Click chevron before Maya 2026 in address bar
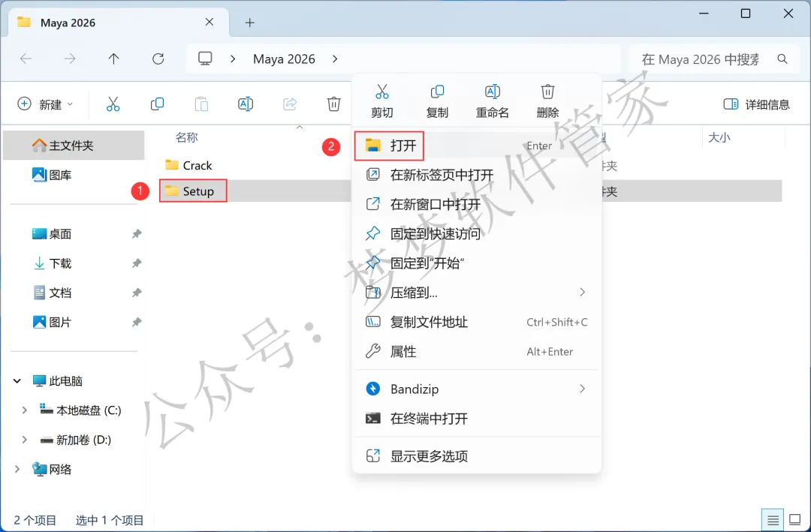811x532 pixels. click(x=233, y=59)
